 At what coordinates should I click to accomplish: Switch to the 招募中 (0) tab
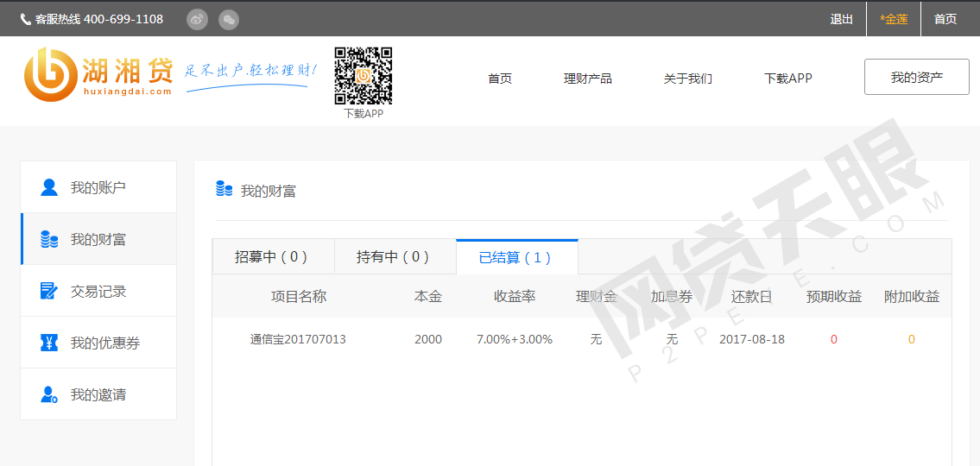[273, 257]
